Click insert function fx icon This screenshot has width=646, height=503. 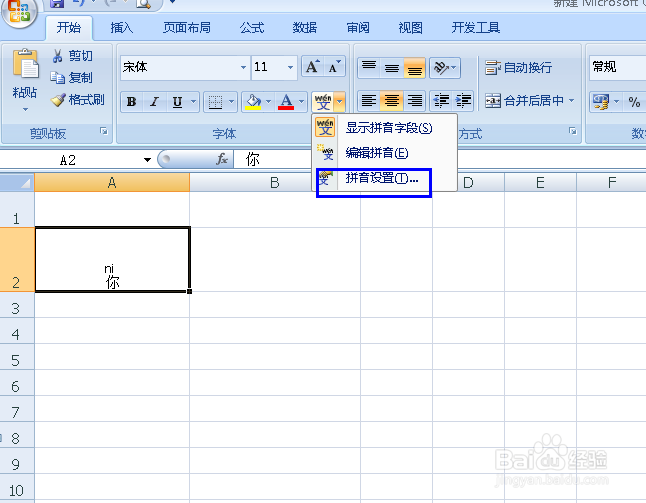[222, 159]
